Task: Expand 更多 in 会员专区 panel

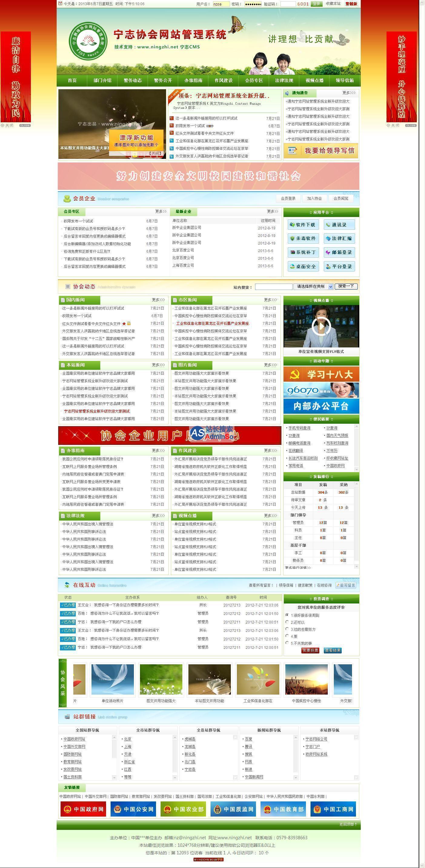Action: [161, 212]
